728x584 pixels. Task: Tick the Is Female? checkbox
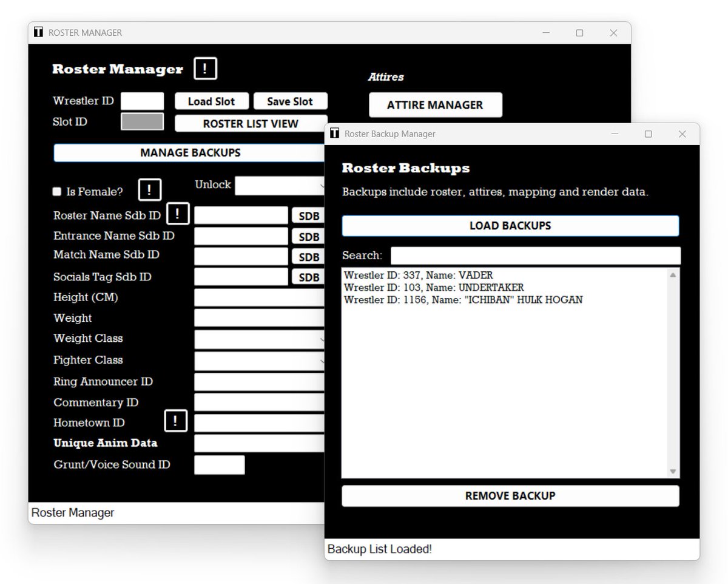pos(57,192)
